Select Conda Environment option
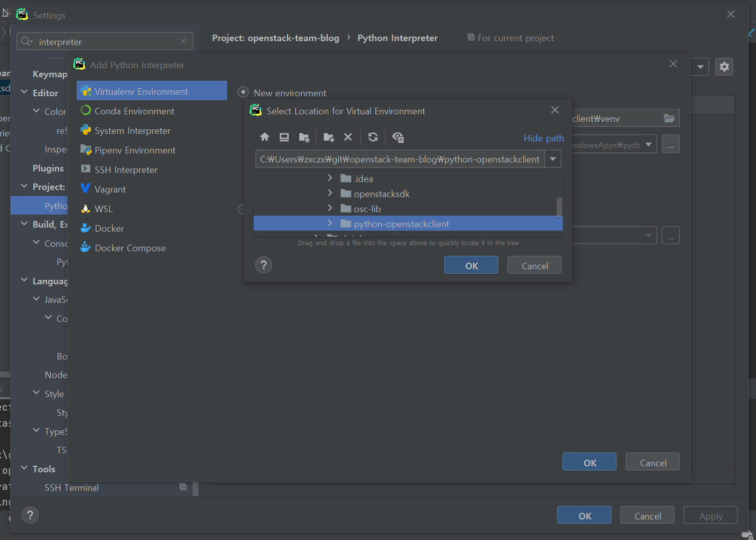The image size is (756, 540). coord(152,111)
